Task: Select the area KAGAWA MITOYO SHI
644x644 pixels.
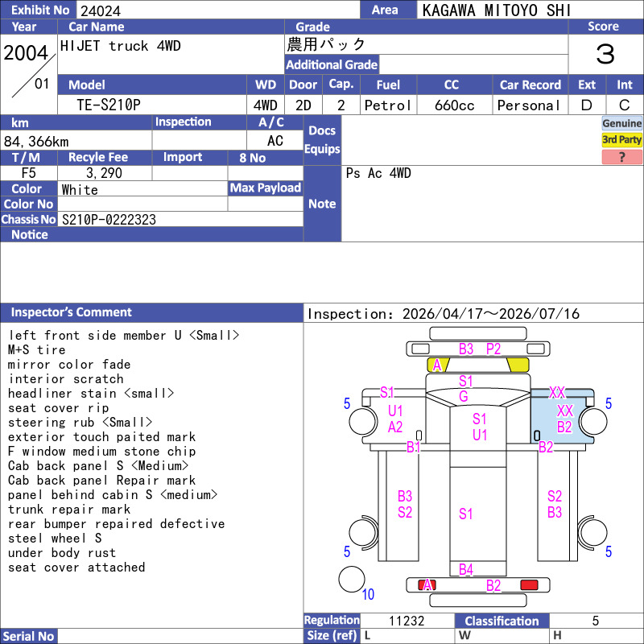Action: coord(497,10)
